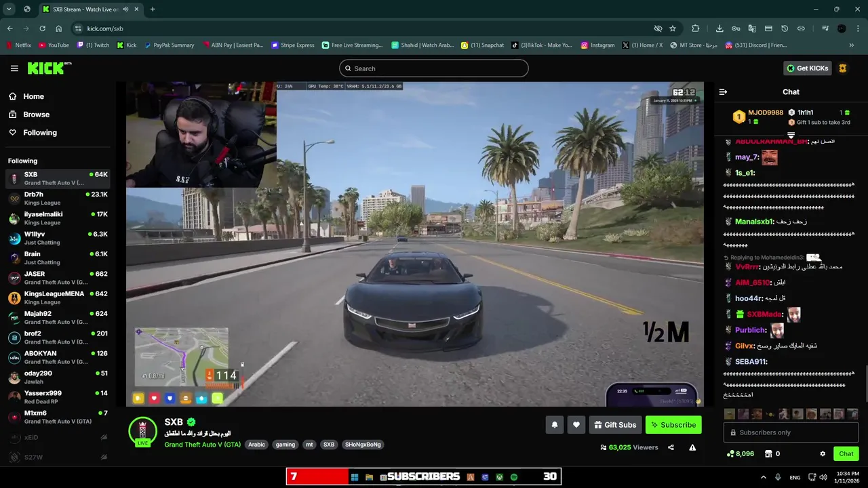Mute the SXB Stream tab audio
The width and height of the screenshot is (868, 488).
125,9
